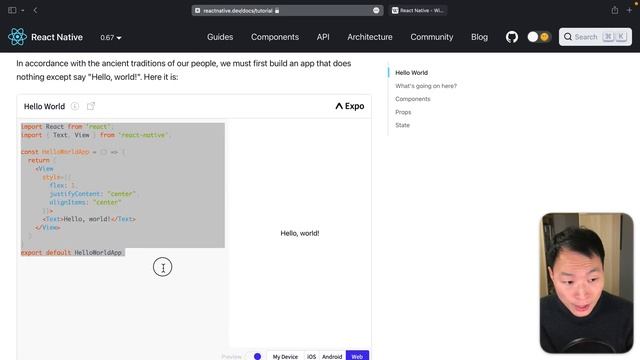Image resolution: width=640 pixels, height=360 pixels.
Task: Jump to 'What's going on here?' section
Action: [426, 86]
